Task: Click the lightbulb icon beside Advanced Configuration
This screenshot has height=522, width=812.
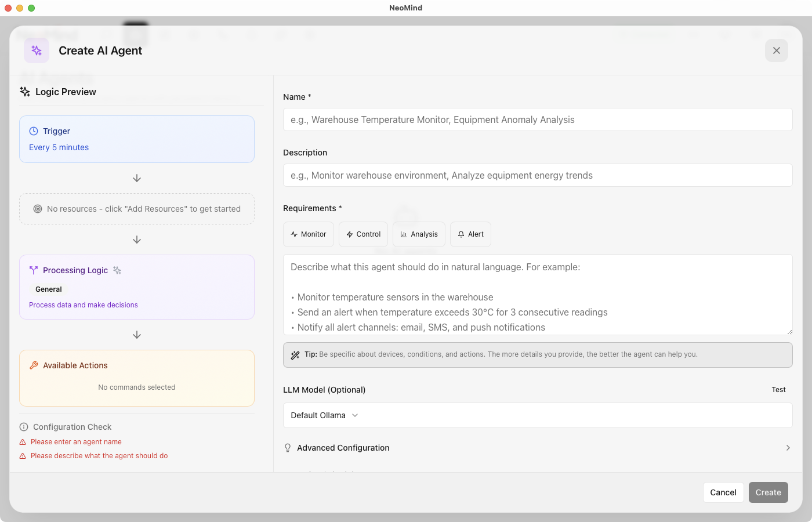Action: click(288, 447)
